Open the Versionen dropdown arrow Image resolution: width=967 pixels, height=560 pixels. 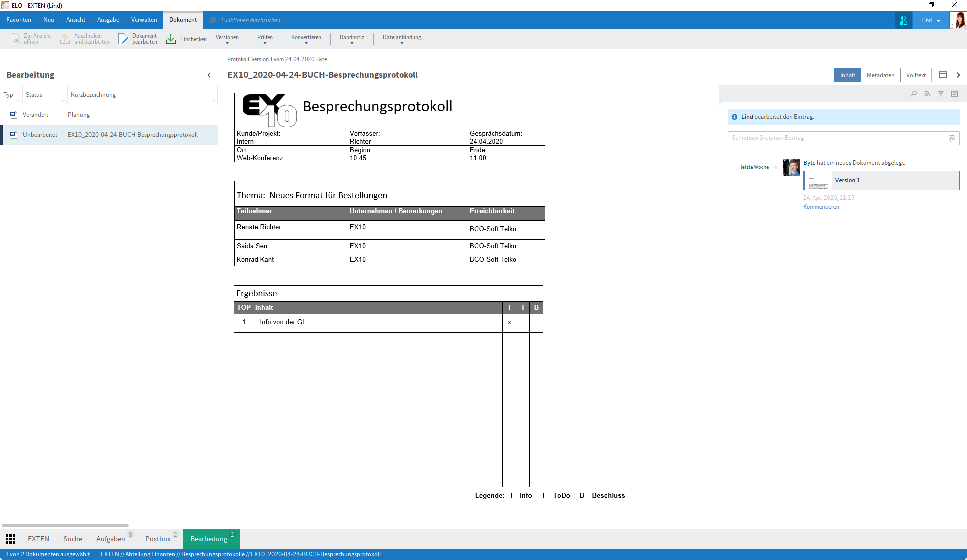227,42
